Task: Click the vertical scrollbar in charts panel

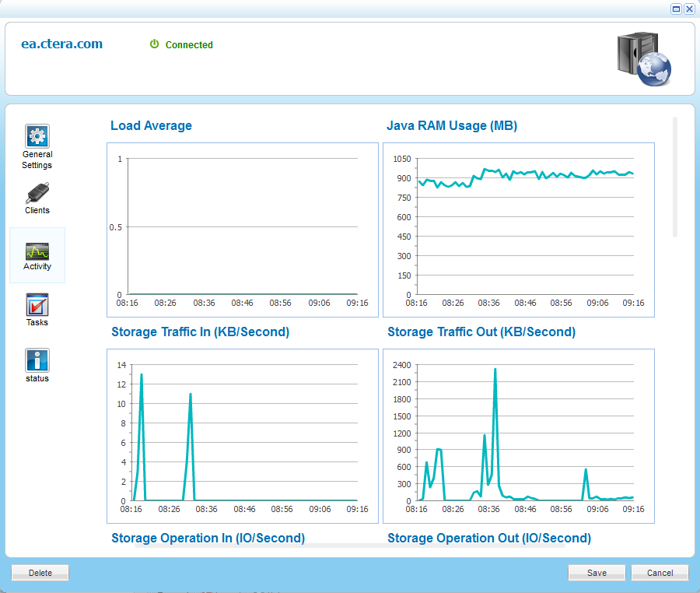Action: pyautogui.click(x=675, y=177)
